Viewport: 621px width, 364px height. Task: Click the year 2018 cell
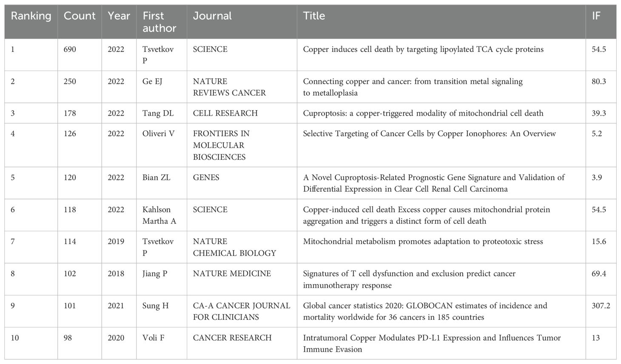click(116, 273)
